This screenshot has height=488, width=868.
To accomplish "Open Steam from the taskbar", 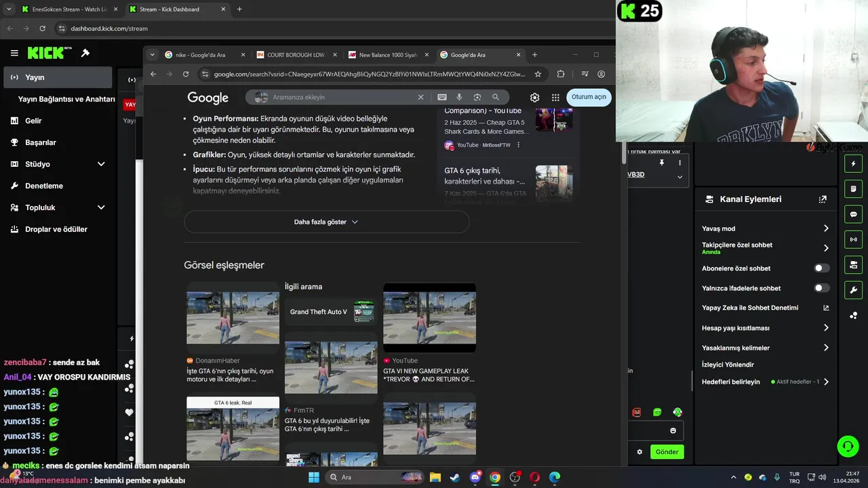I will click(x=455, y=477).
